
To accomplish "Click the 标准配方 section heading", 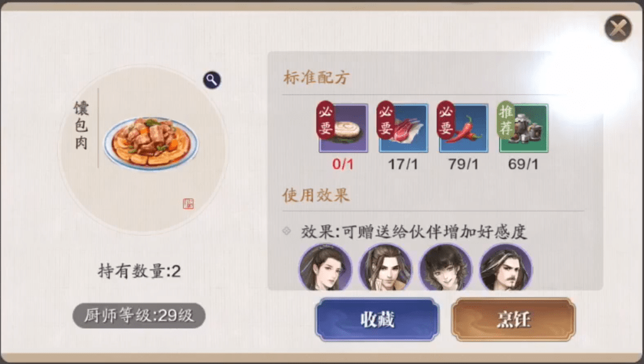I will click(x=317, y=77).
